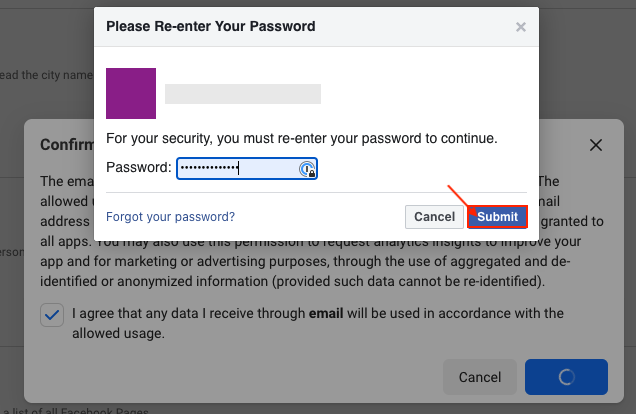Image resolution: width=636 pixels, height=414 pixels.
Task: Close the Confirm dialog with X
Action: tap(595, 145)
